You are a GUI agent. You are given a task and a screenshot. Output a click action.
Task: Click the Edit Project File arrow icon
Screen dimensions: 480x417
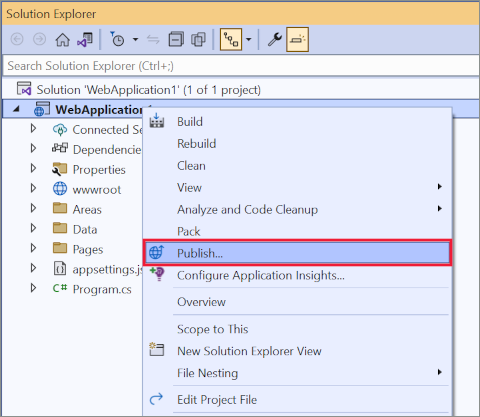(x=156, y=399)
